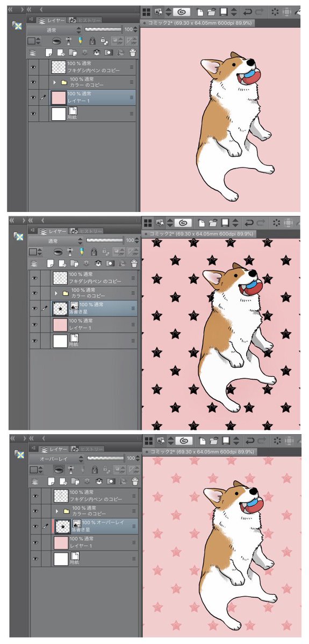Hide フキダシ内ペン のコピー layer in plain-pink screenshot
The width and height of the screenshot is (309, 644).
pos(33,67)
